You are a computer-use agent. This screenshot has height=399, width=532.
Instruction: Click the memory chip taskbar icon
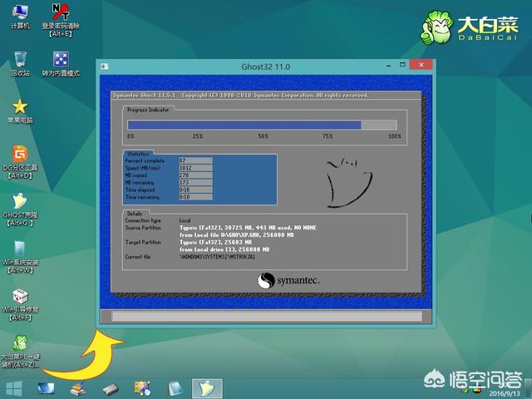pyautogui.click(x=111, y=389)
